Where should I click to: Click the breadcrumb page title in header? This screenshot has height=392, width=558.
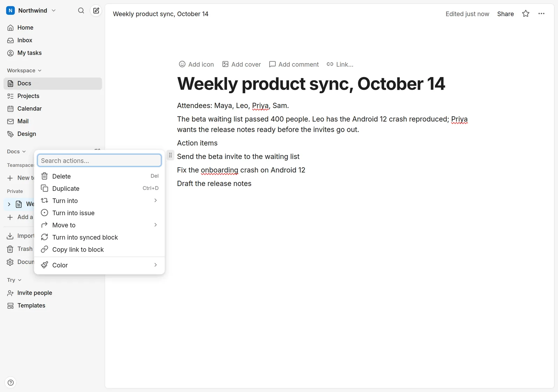160,14
